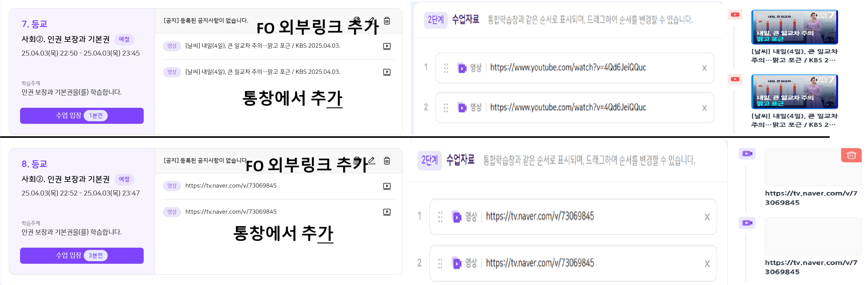Click the second KBS weather video thumbnail
The width and height of the screenshot is (868, 285).
pyautogui.click(x=794, y=92)
